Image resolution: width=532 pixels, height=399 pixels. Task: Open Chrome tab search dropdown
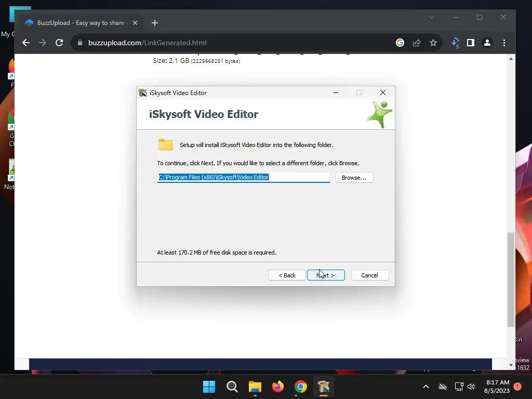(432, 17)
